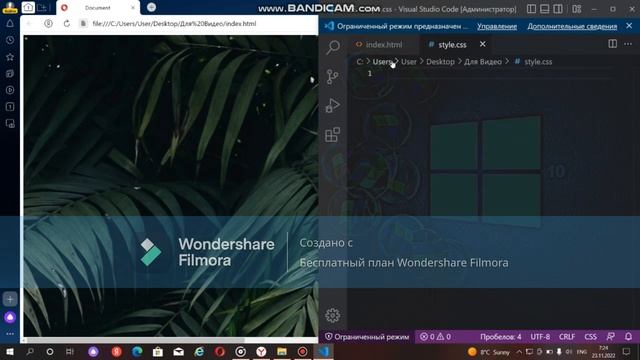Click the file info icon before URL
This screenshot has width=640, height=360.
83,24
